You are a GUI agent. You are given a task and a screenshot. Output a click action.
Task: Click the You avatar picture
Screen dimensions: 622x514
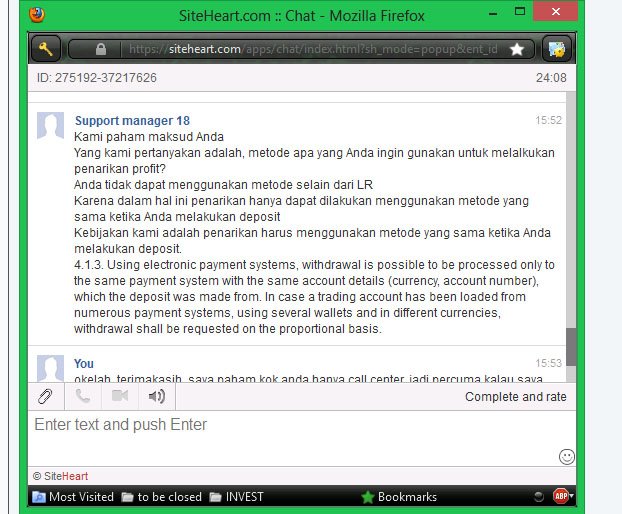pyautogui.click(x=50, y=368)
